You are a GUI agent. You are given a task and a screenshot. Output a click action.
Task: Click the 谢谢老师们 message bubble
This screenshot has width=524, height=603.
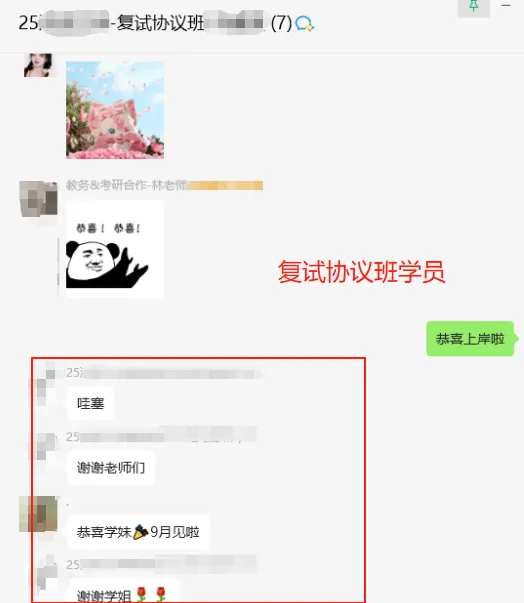111,468
